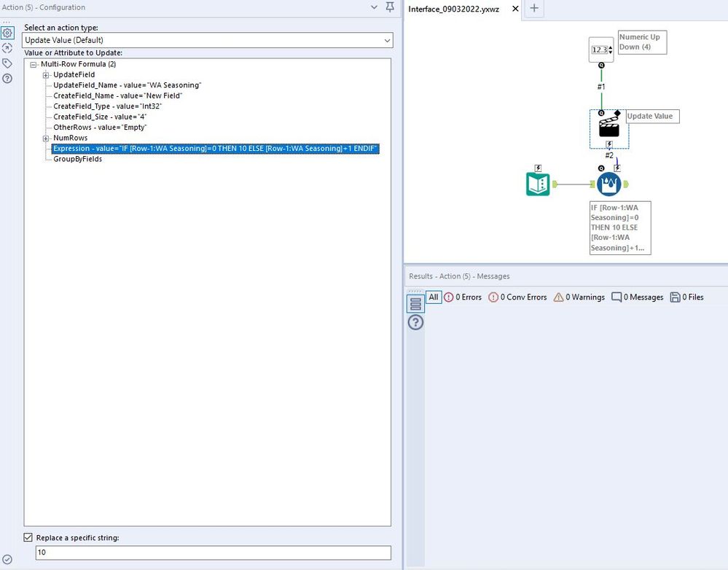Click the magnifier anchor atop the Action tool
Screen dimensions: 728x570
pos(601,113)
